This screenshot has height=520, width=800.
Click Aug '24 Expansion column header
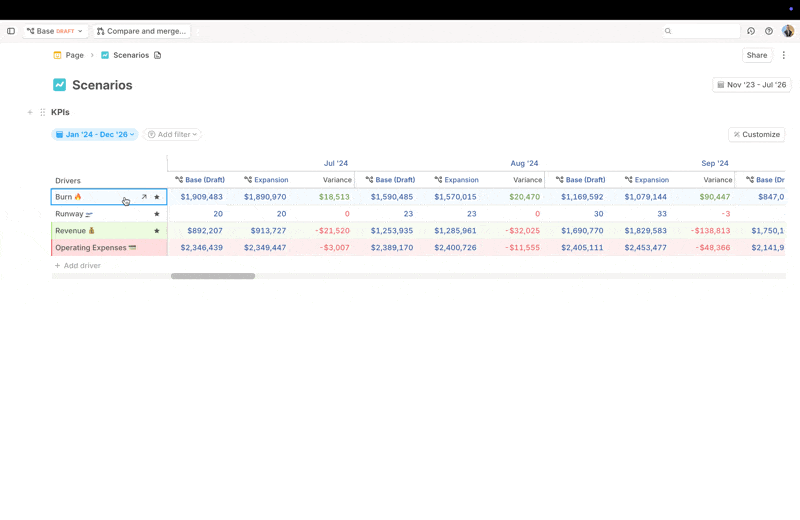457,180
